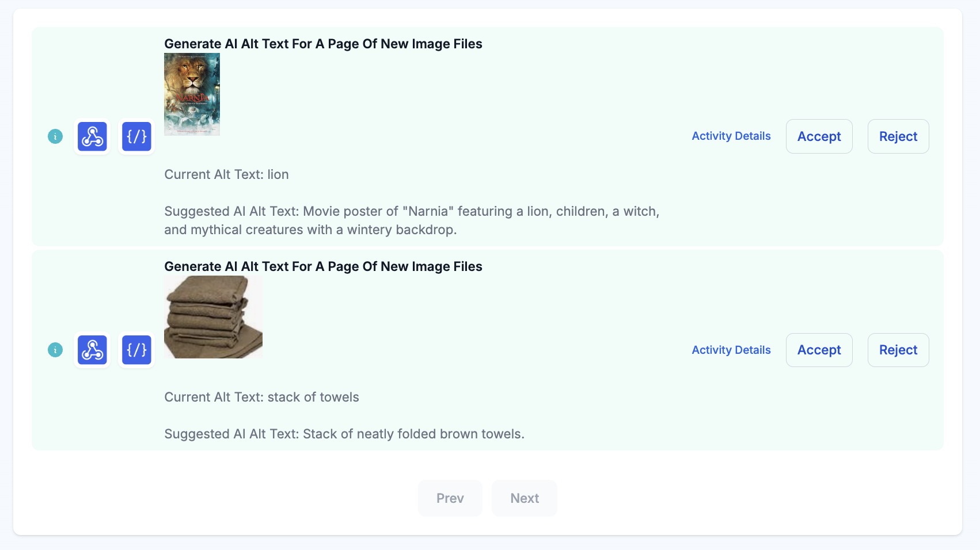
Task: Open the Narnia movie poster thumbnail
Action: click(x=192, y=94)
